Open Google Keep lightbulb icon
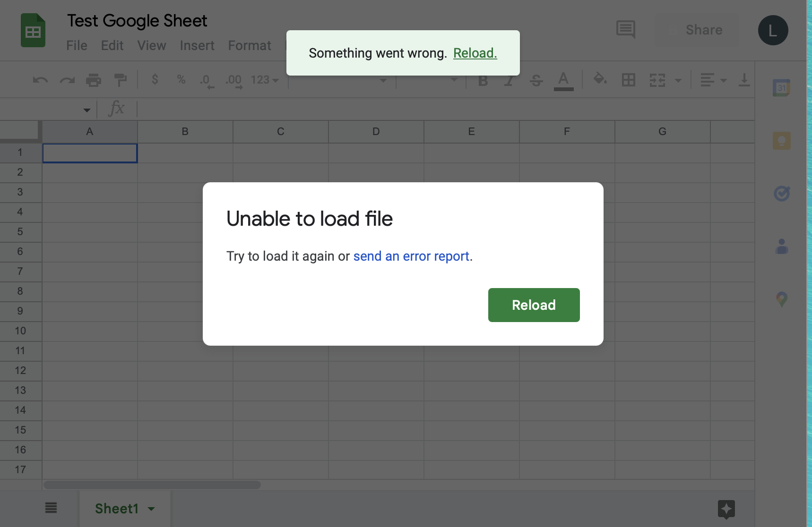The width and height of the screenshot is (812, 527). coord(781,141)
